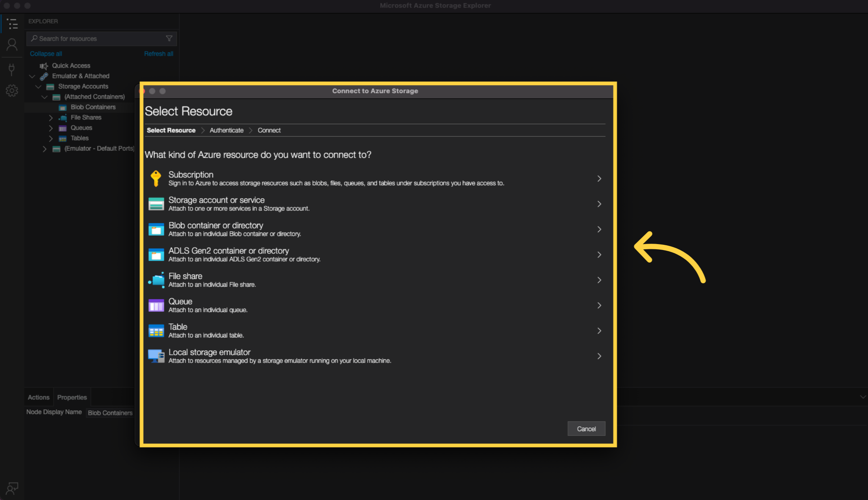
Task: Click the filter icon in search box
Action: pyautogui.click(x=169, y=39)
